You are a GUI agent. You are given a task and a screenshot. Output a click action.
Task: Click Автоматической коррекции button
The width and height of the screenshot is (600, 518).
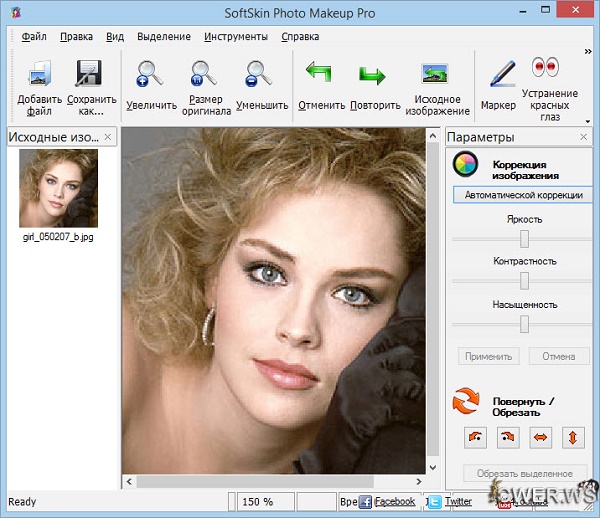pos(523,195)
